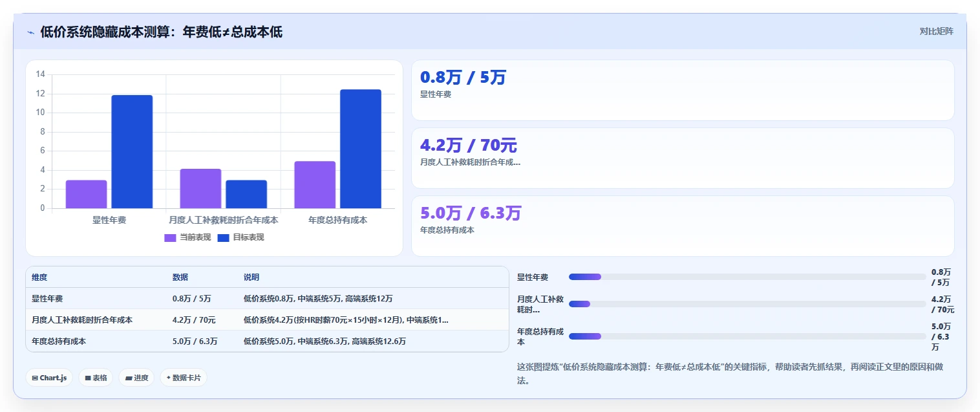Click the 年度总持有成本 table cell
This screenshot has height=412, width=980.
(59, 341)
